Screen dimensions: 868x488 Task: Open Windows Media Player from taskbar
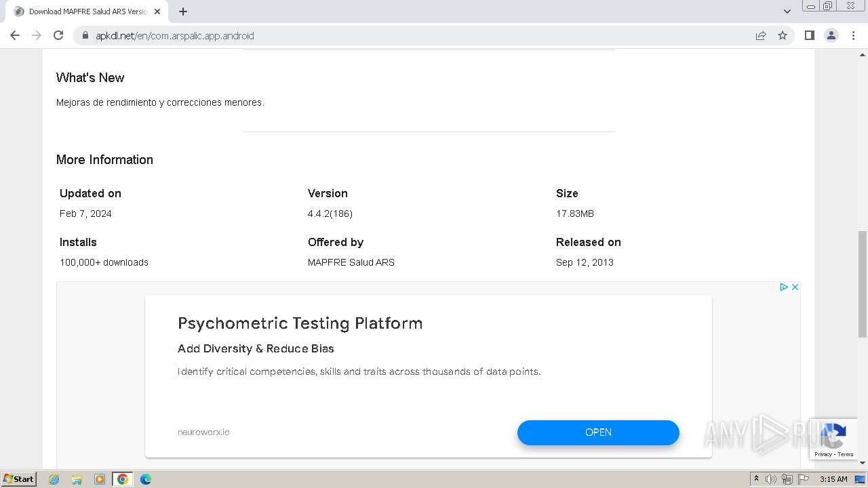pos(100,479)
